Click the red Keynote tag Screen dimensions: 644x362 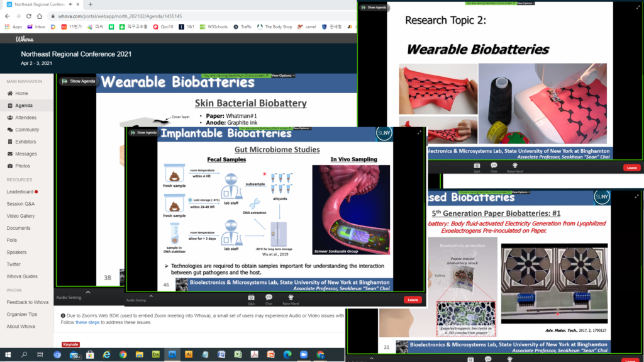pos(70,344)
